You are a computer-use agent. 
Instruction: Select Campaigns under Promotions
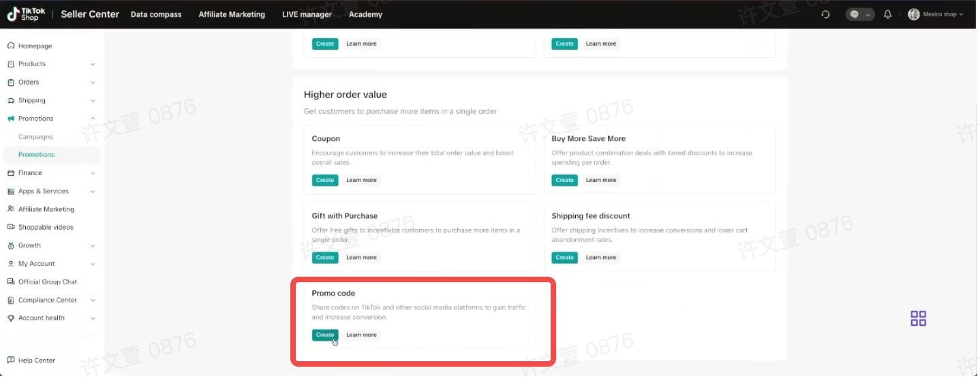tap(35, 137)
